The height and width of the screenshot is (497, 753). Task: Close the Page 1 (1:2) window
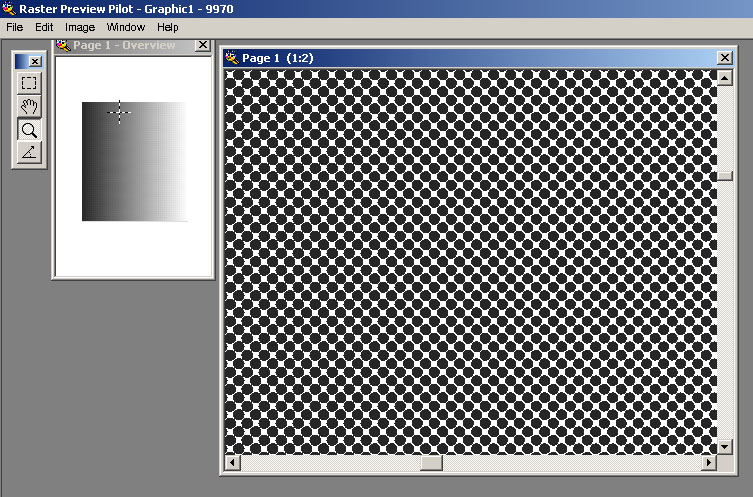(725, 58)
